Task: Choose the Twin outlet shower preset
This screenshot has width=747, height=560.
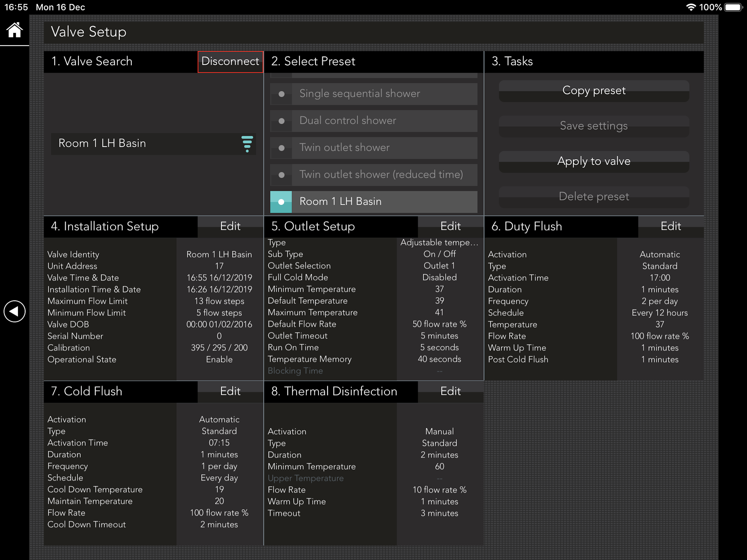Action: click(x=373, y=148)
